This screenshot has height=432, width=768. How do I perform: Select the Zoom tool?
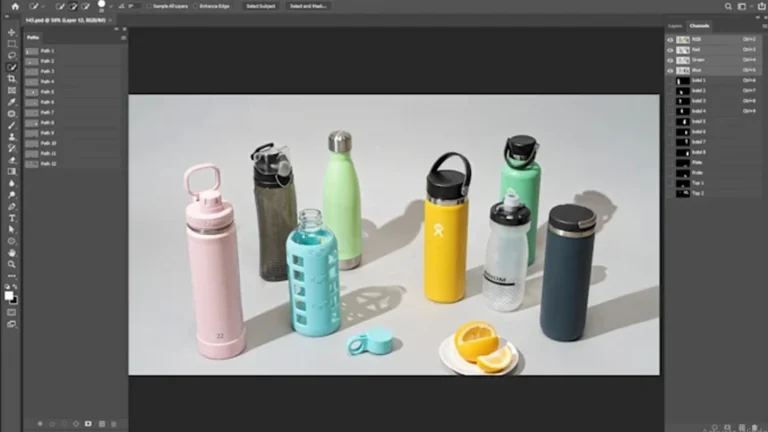point(12,264)
